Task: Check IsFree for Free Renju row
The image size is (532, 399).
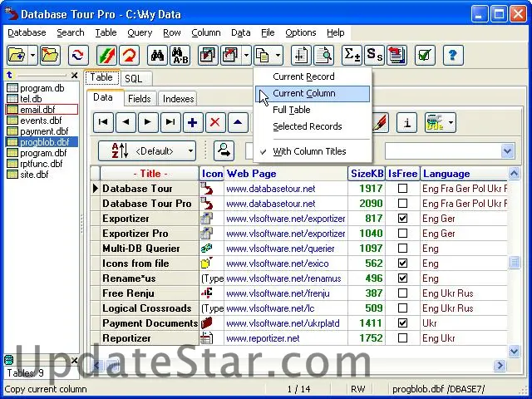Action: pos(402,293)
